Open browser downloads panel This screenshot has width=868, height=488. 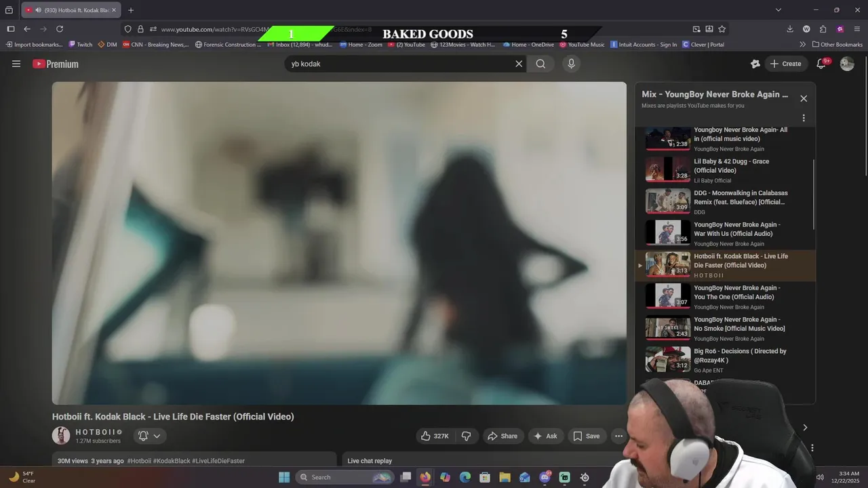pyautogui.click(x=790, y=29)
